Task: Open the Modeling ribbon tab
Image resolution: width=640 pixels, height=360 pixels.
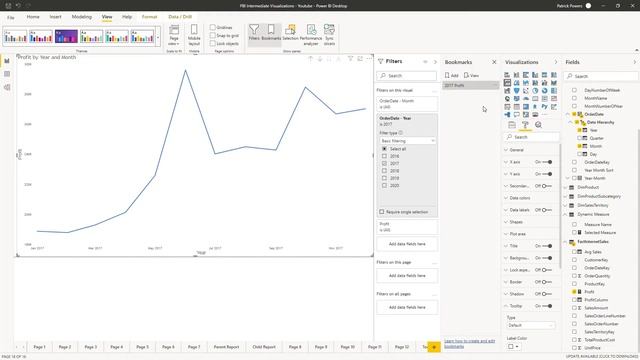Action: point(82,17)
